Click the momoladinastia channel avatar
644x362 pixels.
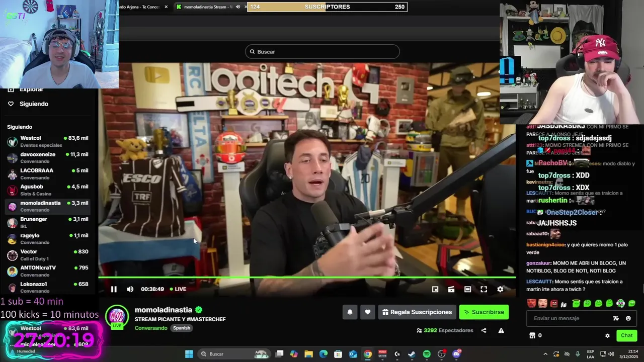(x=117, y=316)
